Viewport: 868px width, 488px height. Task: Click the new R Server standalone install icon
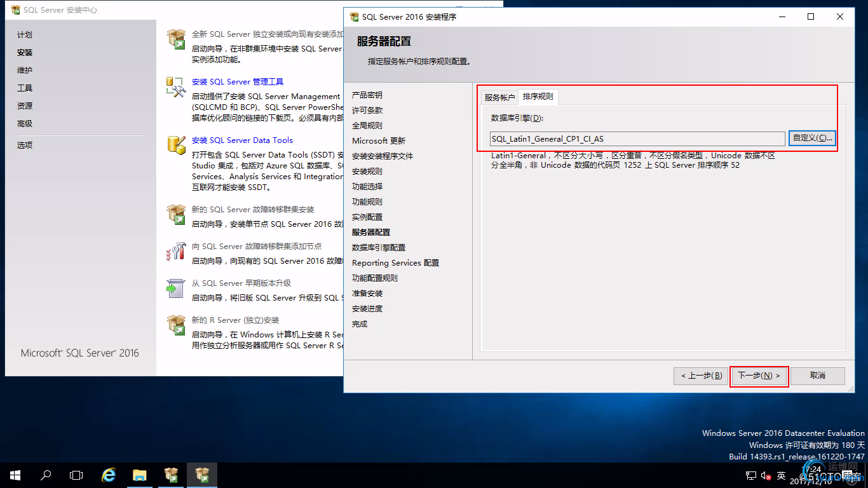pos(176,325)
